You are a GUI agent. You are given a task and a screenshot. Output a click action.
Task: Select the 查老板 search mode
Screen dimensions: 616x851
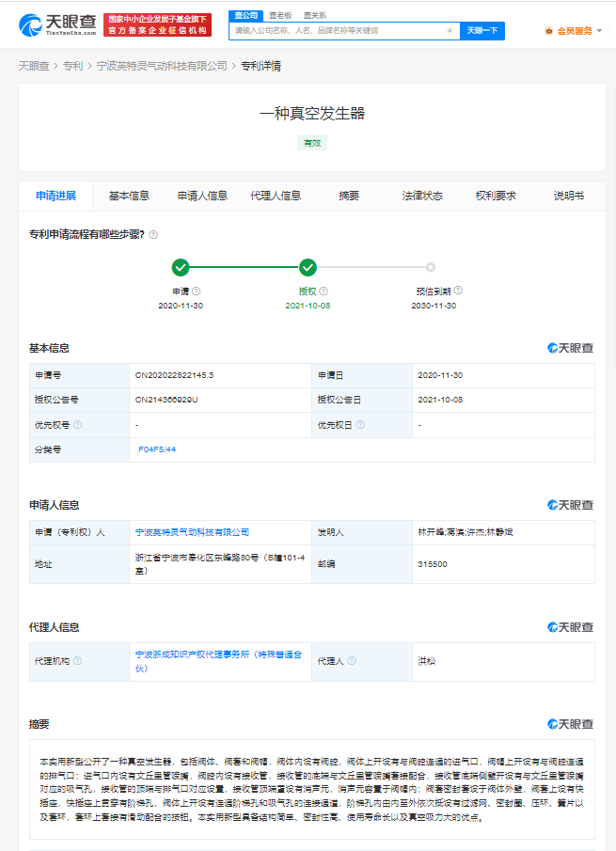click(x=279, y=15)
